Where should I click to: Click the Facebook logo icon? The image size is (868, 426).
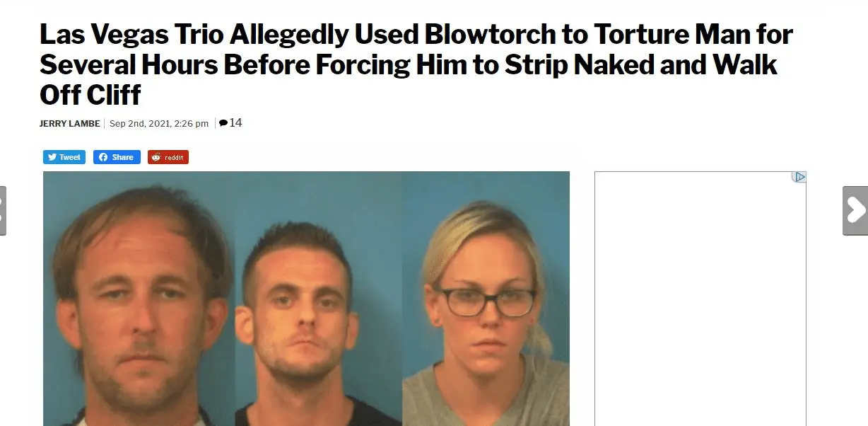102,157
